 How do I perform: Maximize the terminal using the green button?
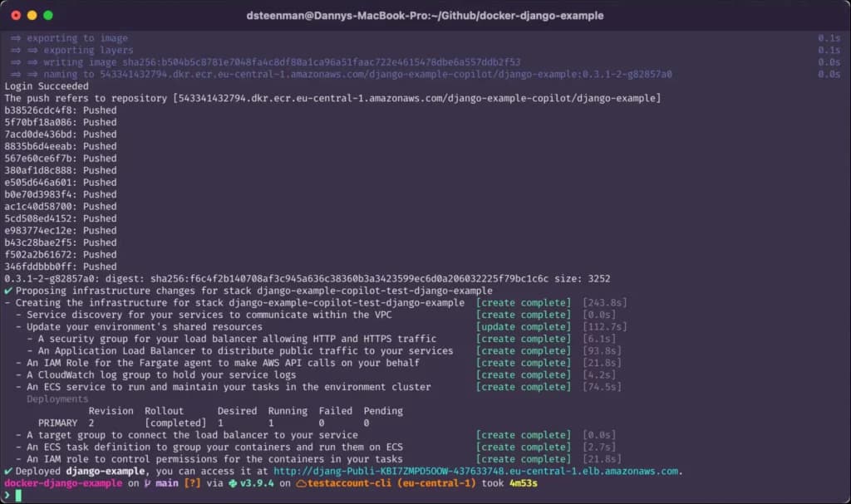[48, 15]
